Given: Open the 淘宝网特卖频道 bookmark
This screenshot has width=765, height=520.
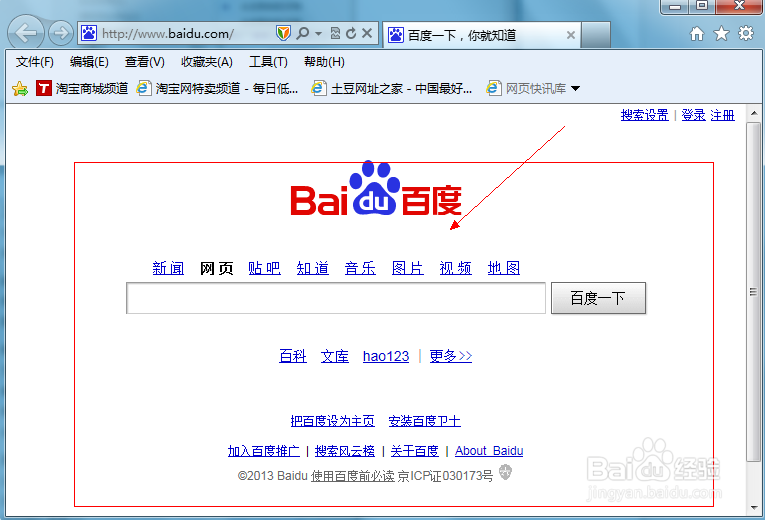Looking at the screenshot, I should [x=217, y=88].
